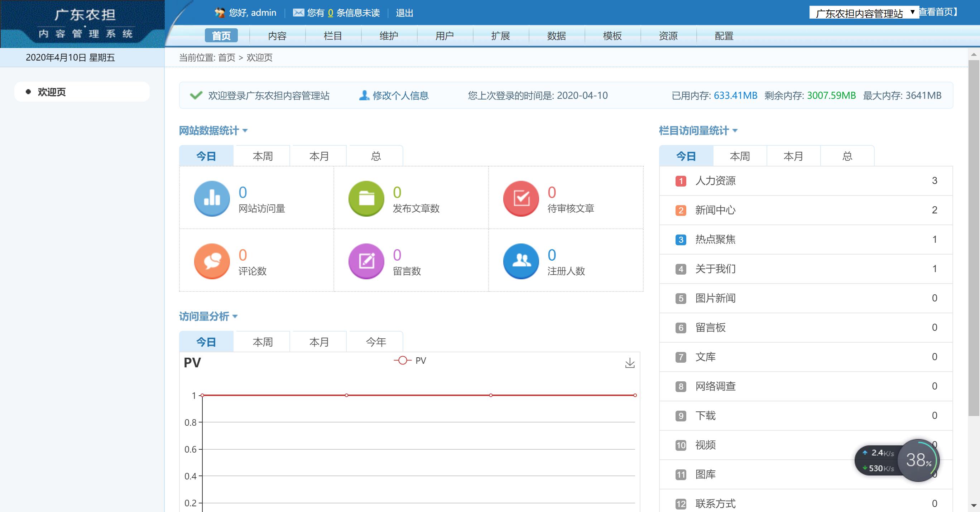Viewport: 980px width, 512px height.
Task: Click the red pending review checkmark icon
Action: [521, 198]
